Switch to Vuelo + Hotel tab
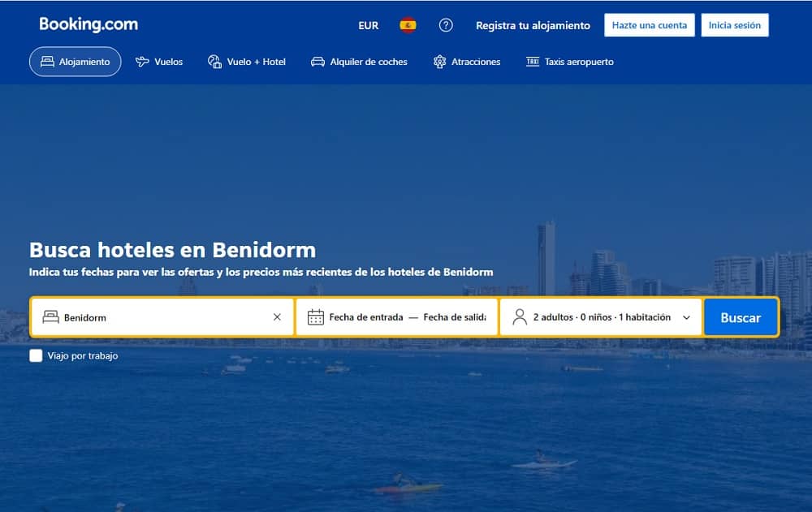Image resolution: width=812 pixels, height=512 pixels. 247,62
